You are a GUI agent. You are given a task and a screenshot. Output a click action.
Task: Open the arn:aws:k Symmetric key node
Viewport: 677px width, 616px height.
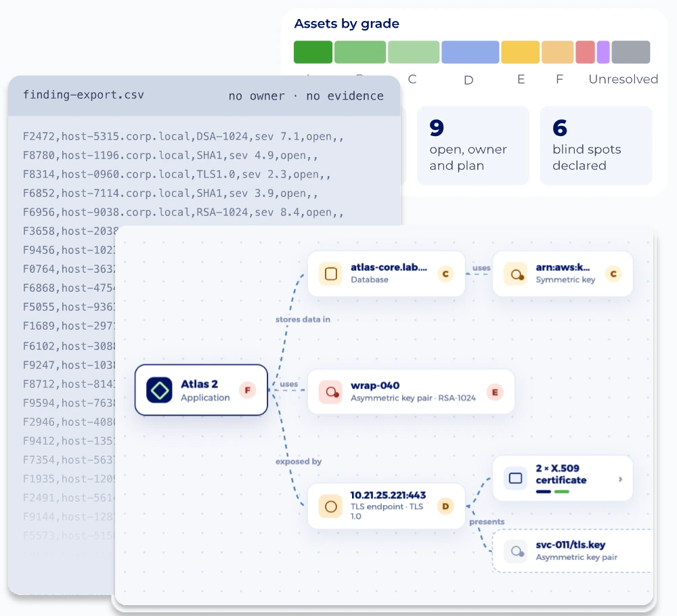pyautogui.click(x=563, y=273)
